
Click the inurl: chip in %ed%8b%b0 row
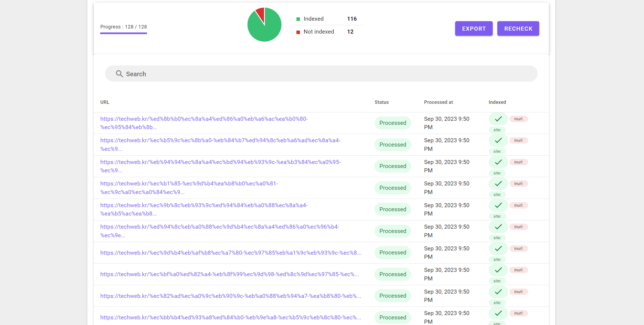tap(519, 119)
